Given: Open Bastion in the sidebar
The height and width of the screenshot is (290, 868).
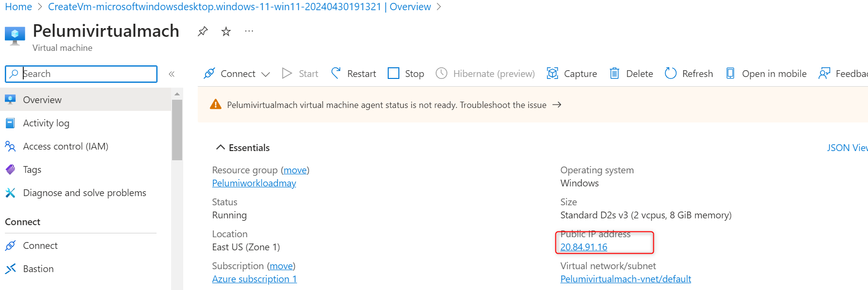Looking at the screenshot, I should [86, 269].
